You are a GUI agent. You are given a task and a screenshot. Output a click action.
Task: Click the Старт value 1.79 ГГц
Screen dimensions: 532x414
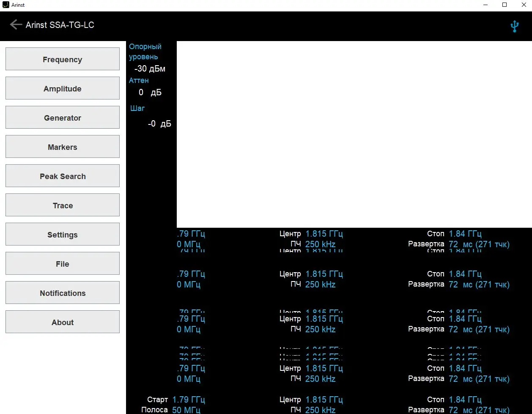189,400
